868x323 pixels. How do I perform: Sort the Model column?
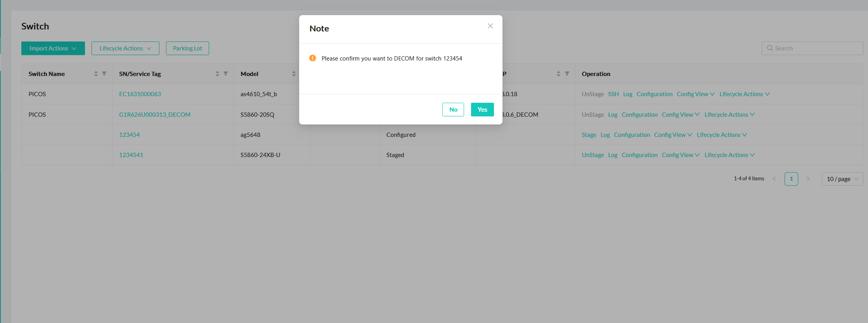tap(294, 74)
